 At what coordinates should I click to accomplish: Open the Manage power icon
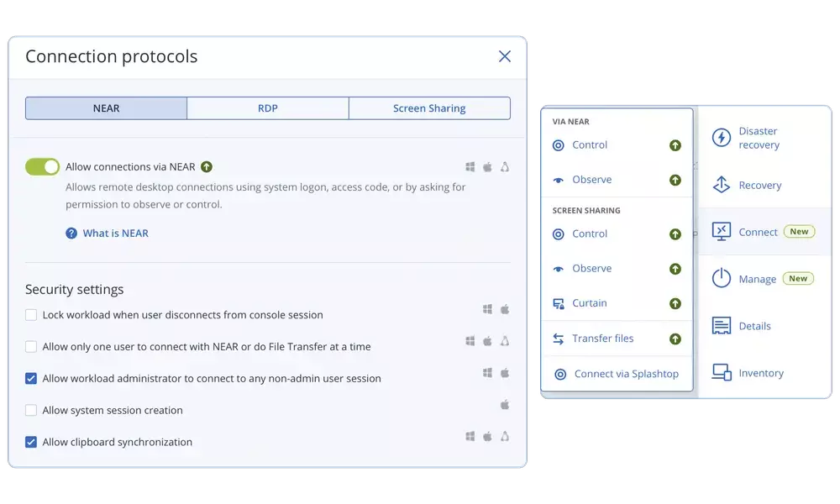click(721, 279)
